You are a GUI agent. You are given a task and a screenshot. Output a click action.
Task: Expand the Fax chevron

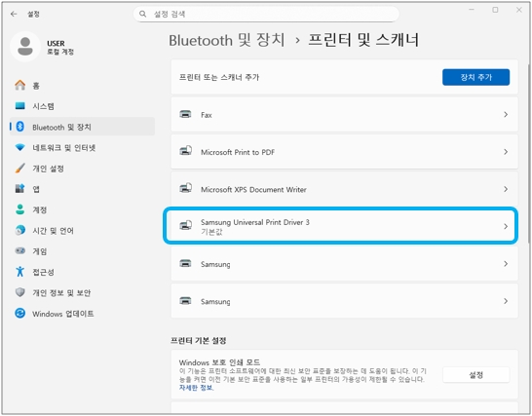point(506,115)
